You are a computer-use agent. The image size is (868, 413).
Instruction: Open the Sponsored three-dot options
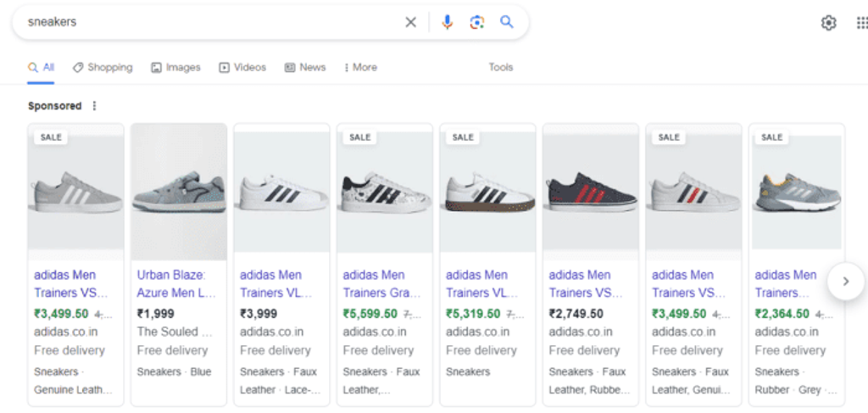[94, 106]
